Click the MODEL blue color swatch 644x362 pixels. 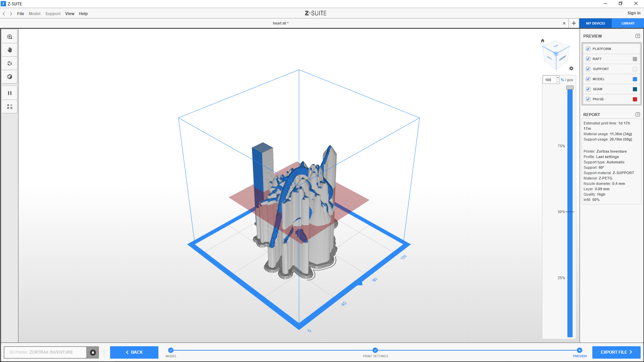pos(635,79)
